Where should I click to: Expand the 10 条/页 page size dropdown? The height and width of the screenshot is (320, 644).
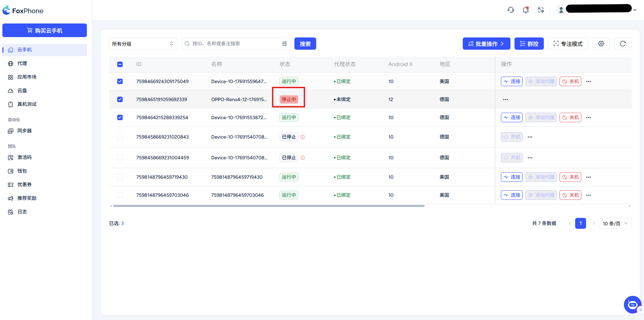coord(615,223)
